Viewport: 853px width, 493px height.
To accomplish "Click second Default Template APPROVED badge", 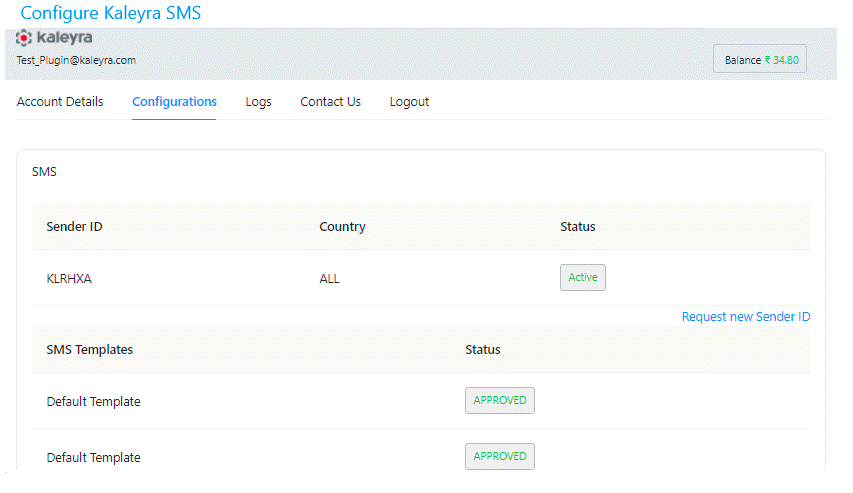I will point(499,457).
